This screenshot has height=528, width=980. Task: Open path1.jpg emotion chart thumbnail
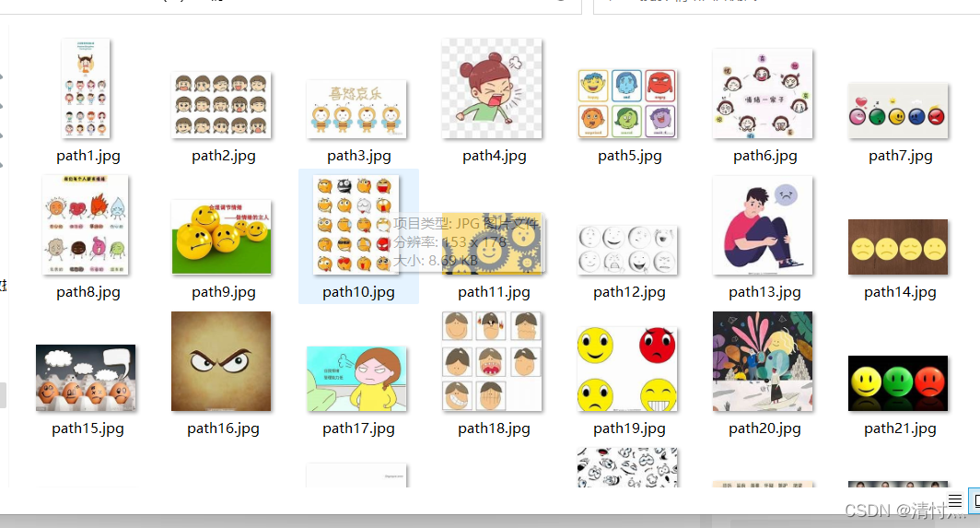point(86,88)
